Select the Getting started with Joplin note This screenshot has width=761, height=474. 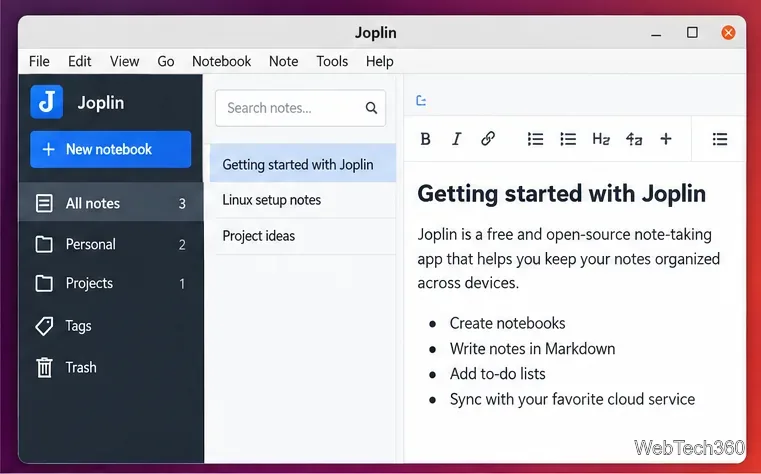(x=303, y=164)
